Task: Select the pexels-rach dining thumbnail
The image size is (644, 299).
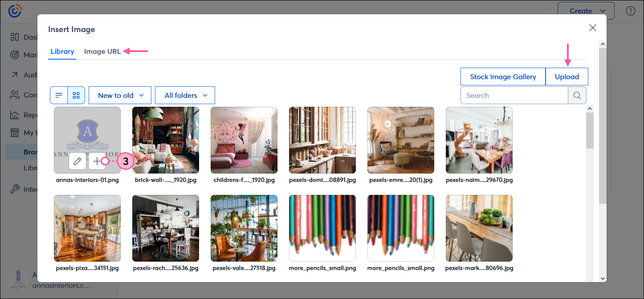Action: [166, 228]
